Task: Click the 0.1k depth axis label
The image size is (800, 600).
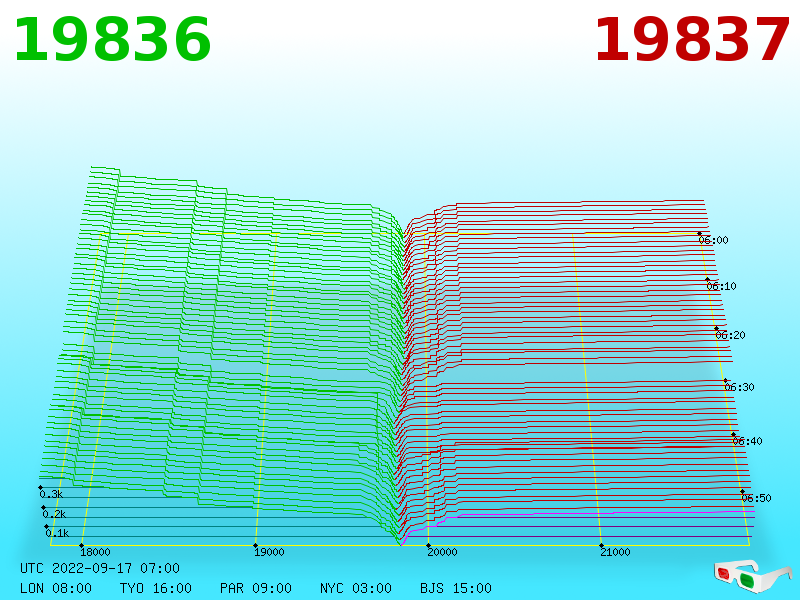Action: 57,534
